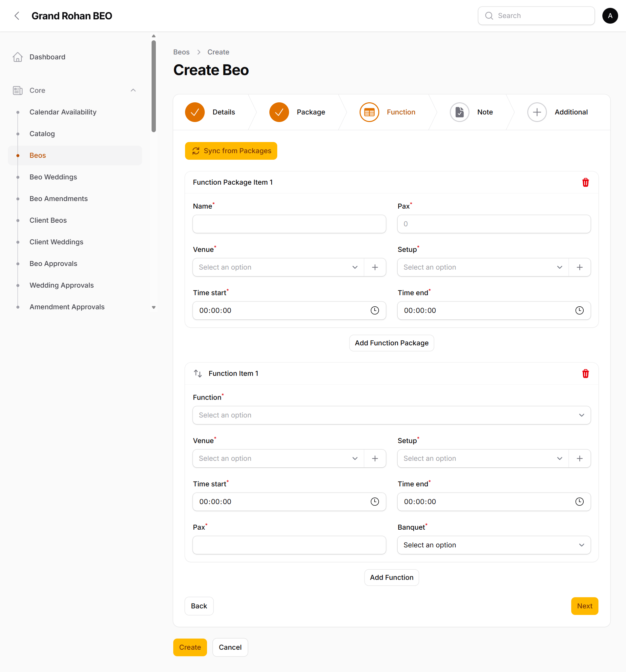Delete Function Package Item 1
Screen dimensions: 626x672
coord(585,183)
